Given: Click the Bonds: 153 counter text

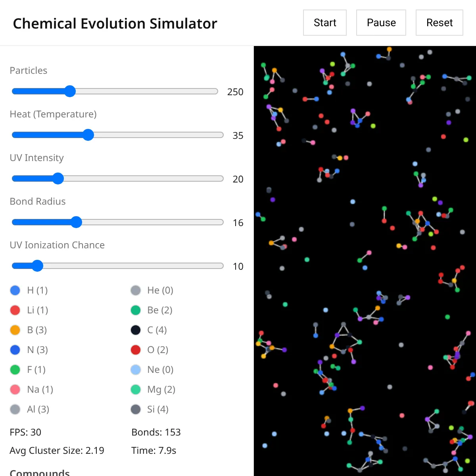Looking at the screenshot, I should click(156, 432).
